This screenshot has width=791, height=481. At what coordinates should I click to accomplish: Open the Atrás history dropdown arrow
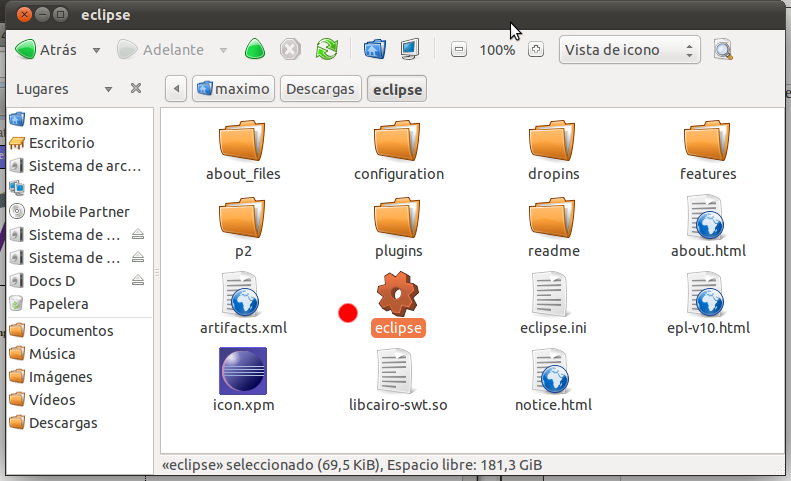[96, 50]
